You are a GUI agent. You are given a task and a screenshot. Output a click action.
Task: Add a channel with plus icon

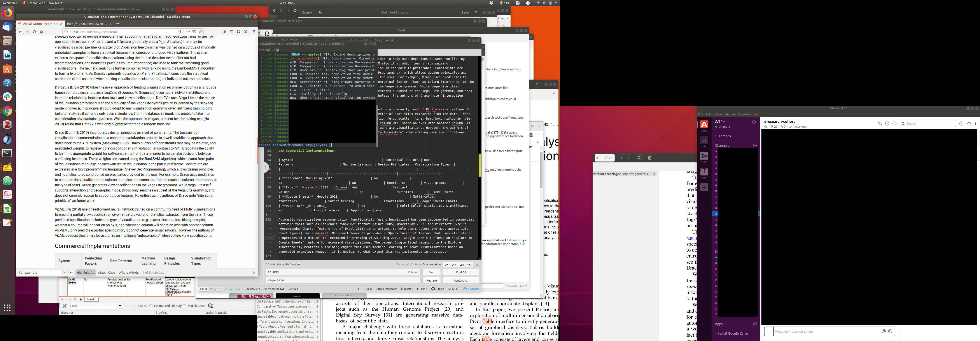755,145
